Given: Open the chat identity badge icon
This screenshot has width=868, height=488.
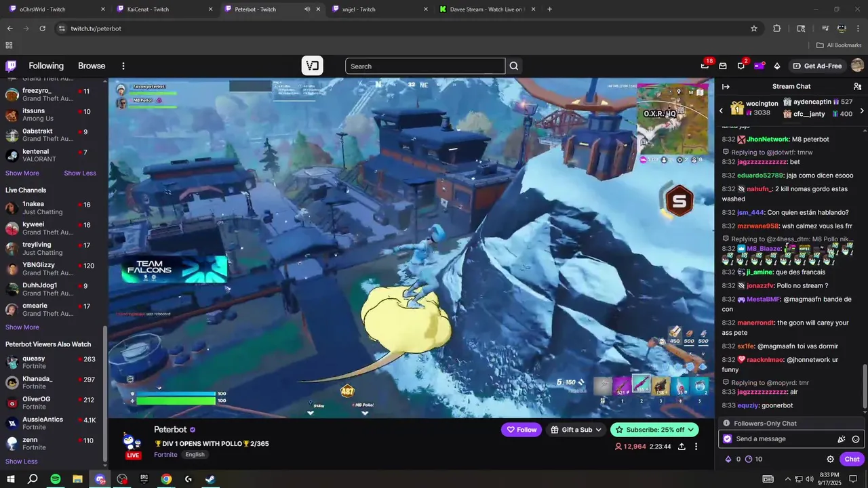Looking at the screenshot, I should tap(728, 439).
